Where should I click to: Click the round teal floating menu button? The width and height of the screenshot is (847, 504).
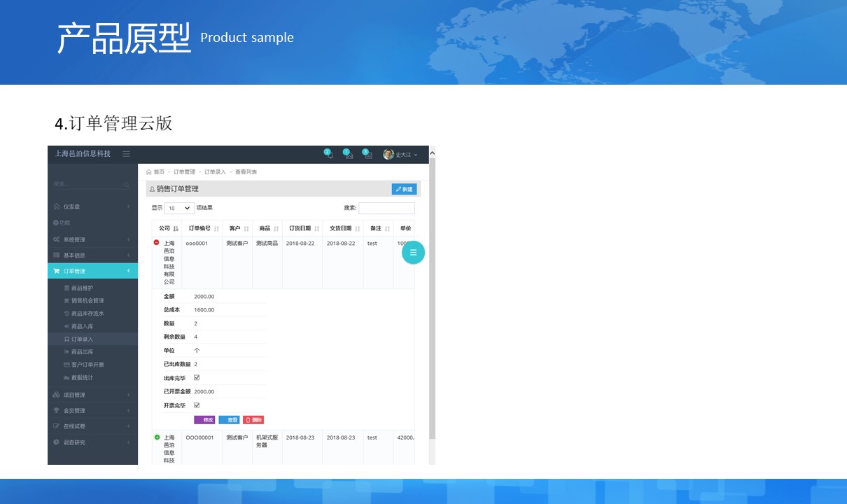[x=413, y=253]
